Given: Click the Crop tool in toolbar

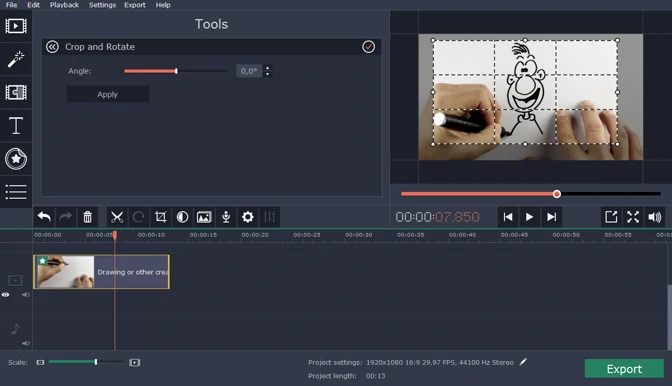Looking at the screenshot, I should (160, 217).
